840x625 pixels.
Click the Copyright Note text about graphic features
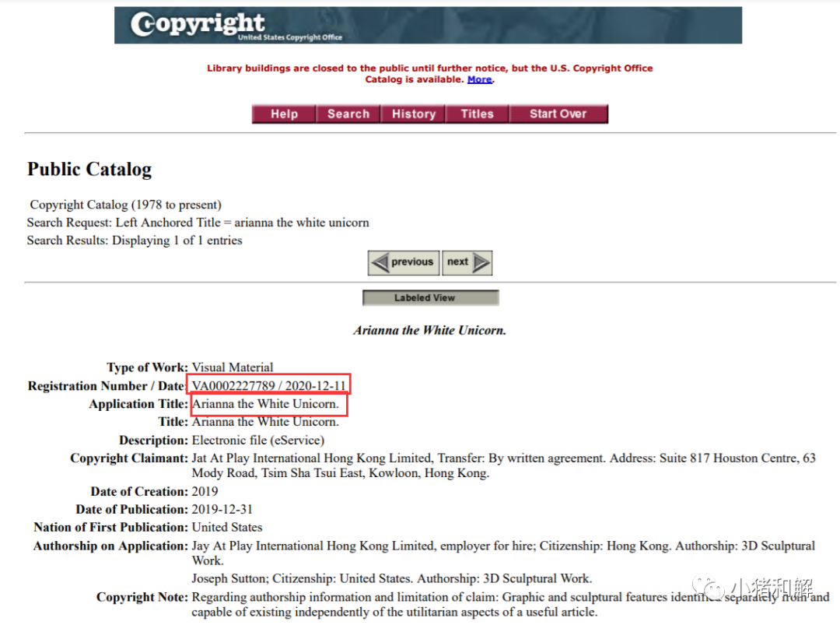510,605
